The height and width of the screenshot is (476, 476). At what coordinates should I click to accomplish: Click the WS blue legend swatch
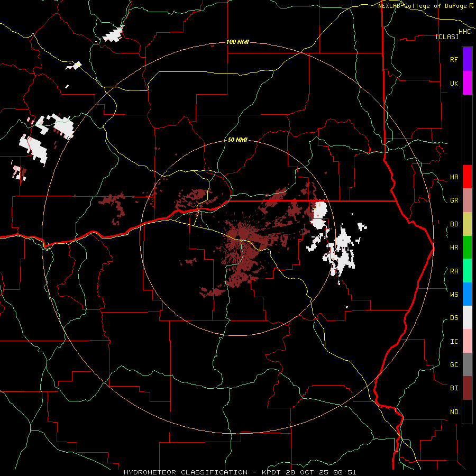click(x=467, y=294)
